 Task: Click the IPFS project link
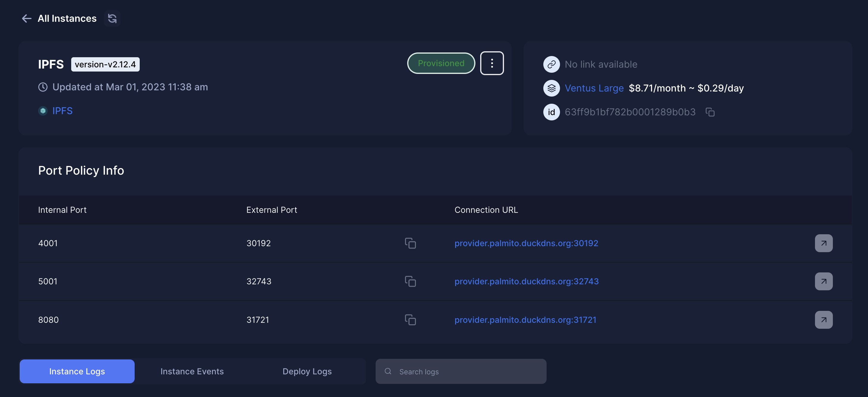(x=63, y=111)
